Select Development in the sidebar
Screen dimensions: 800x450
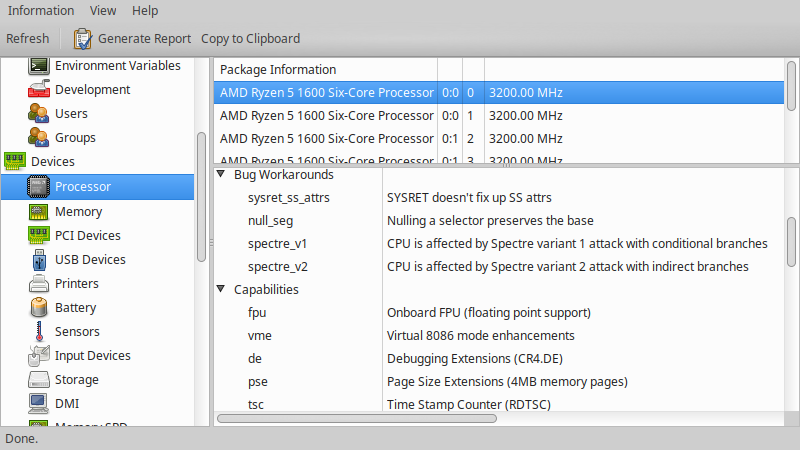[93, 90]
